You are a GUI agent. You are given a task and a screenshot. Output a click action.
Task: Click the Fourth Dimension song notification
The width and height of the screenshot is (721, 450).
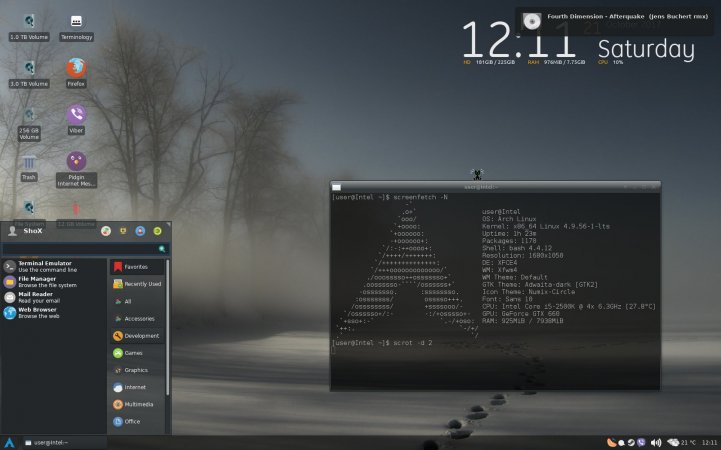[x=615, y=21]
